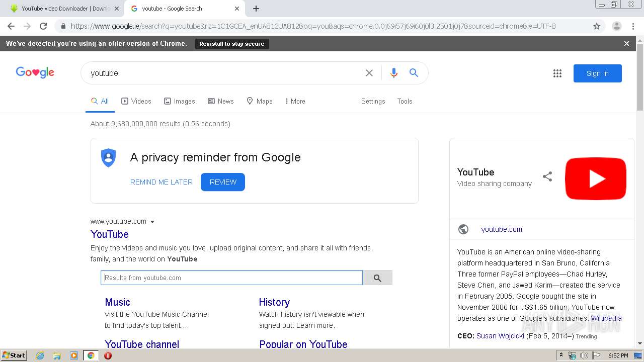Click the Chrome forward arrow
Viewport: 644px width, 362px height.
[27, 26]
